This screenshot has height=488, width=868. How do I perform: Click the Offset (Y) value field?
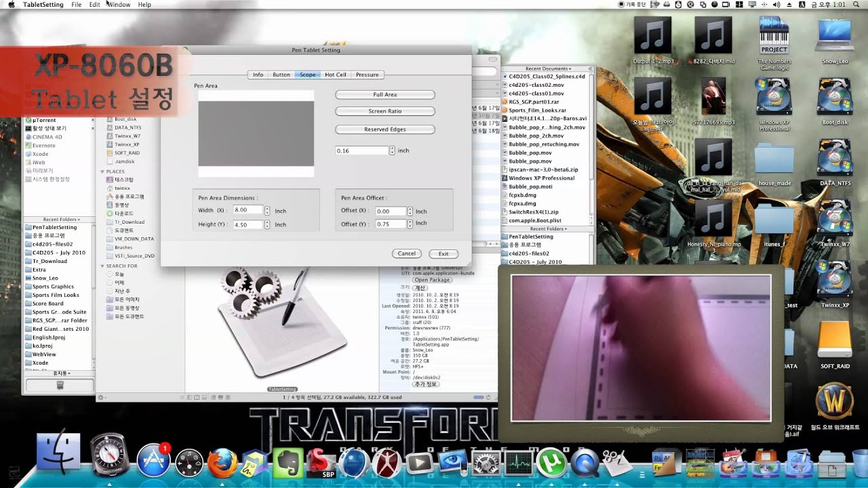[391, 224]
